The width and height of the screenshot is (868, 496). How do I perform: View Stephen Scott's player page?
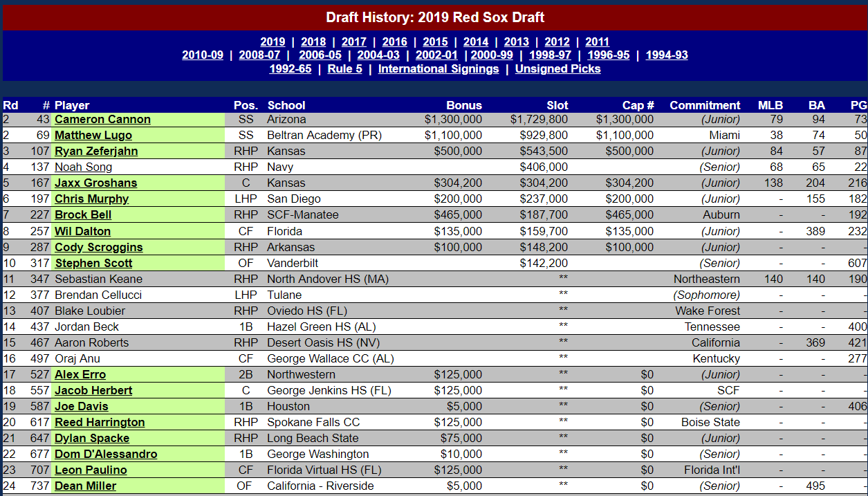[x=93, y=264]
